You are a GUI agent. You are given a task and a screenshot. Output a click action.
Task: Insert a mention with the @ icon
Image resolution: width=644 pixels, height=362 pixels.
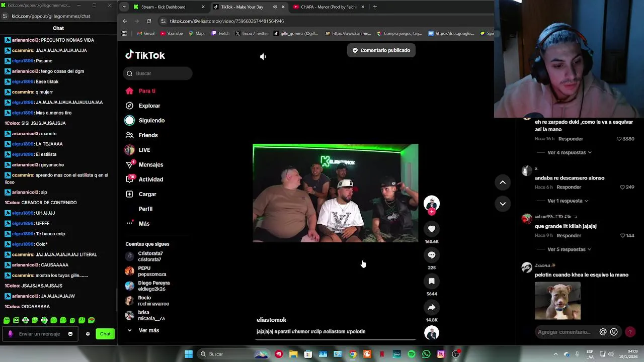(x=603, y=332)
